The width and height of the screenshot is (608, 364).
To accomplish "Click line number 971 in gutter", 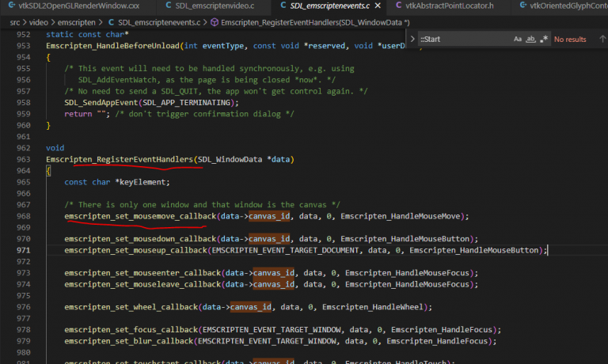I will 23,250.
